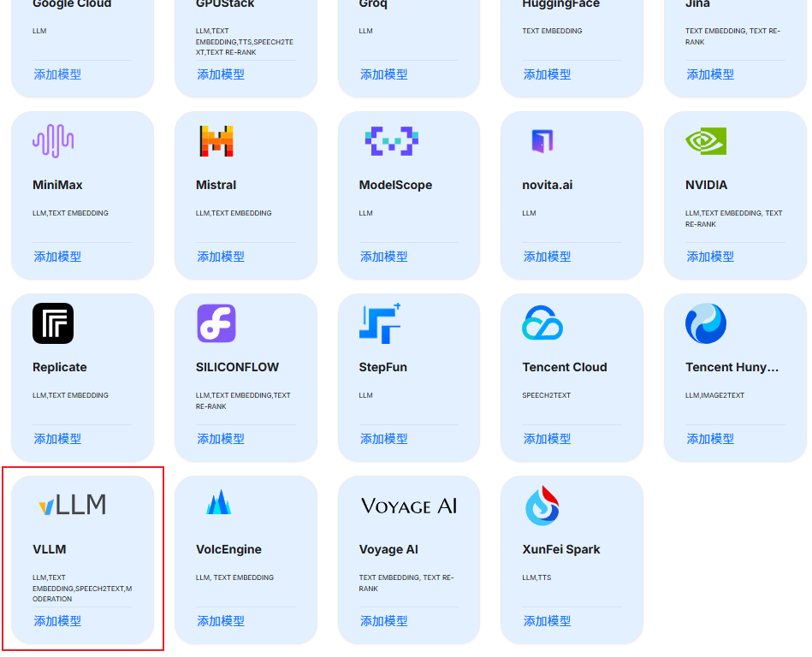Screen dimensions: 812x657
Task: Click the novita.ai logo icon
Action: tap(542, 141)
